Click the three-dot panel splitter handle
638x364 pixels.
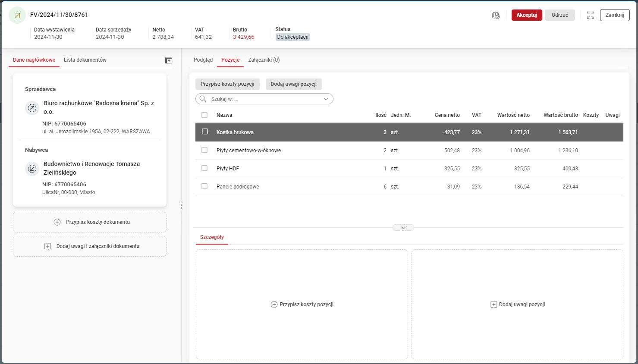coord(181,205)
